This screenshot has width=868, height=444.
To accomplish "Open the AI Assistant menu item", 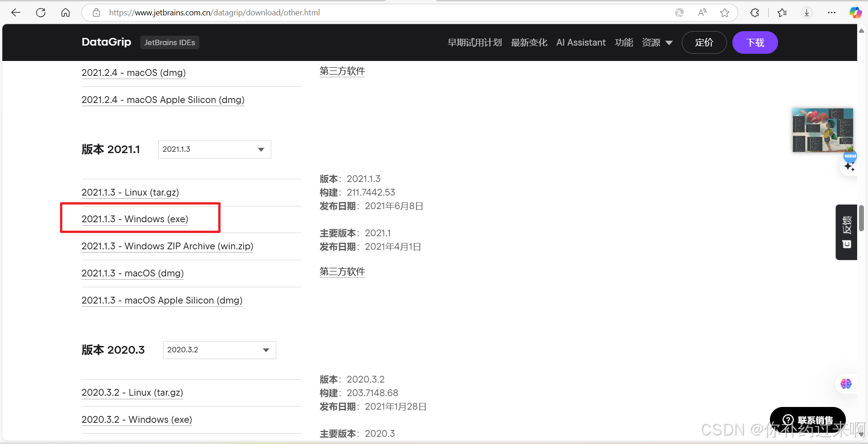I will pyautogui.click(x=581, y=42).
